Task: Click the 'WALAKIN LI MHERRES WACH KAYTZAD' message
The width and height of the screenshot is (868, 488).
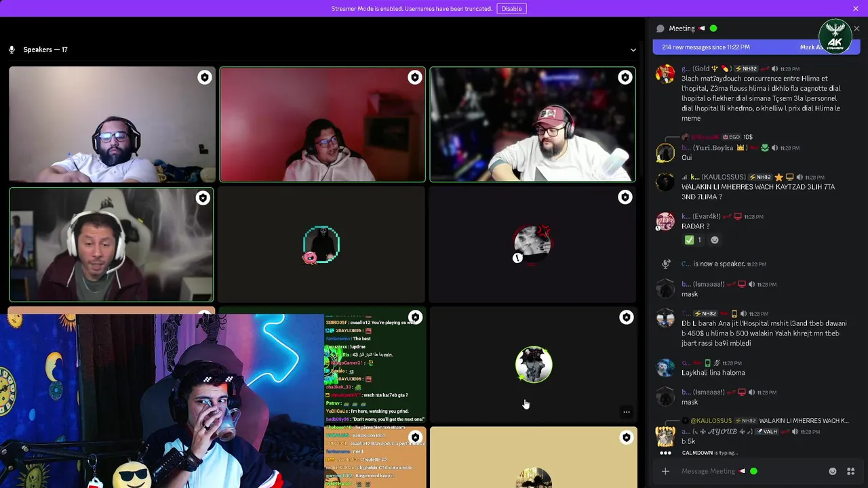Action: (x=758, y=192)
